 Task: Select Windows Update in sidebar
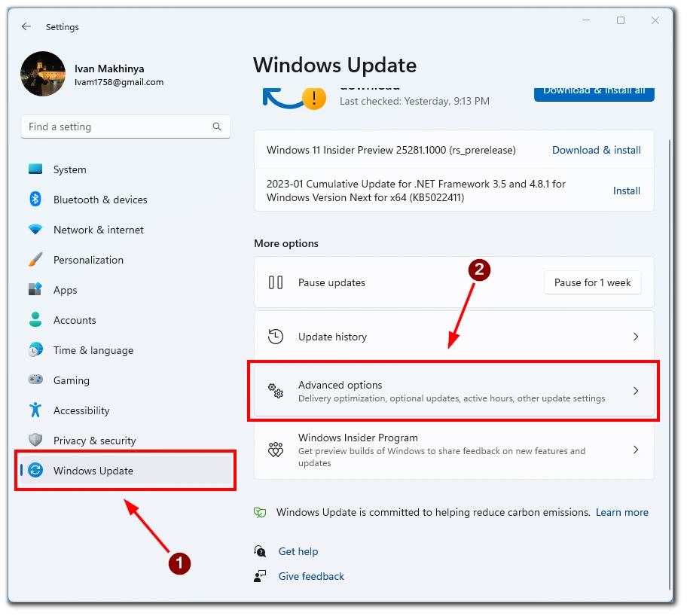click(x=126, y=471)
